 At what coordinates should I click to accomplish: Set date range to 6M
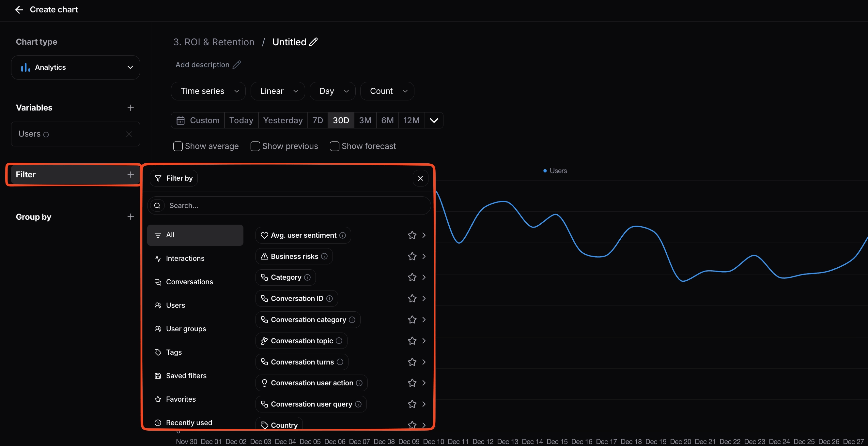tap(388, 120)
